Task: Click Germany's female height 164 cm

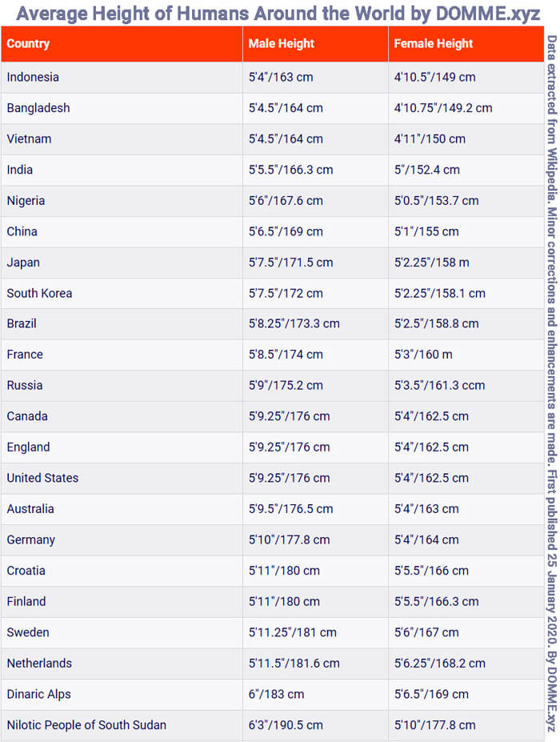Action: (x=426, y=539)
